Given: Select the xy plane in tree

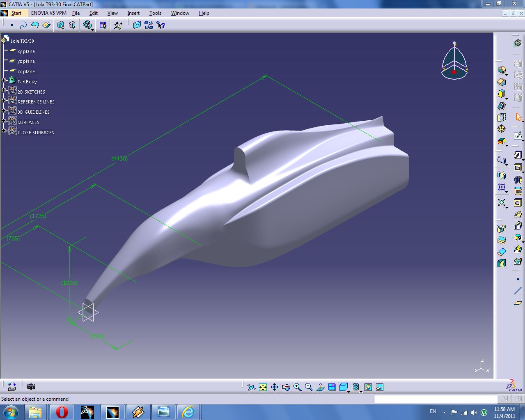Looking at the screenshot, I should tap(26, 51).
